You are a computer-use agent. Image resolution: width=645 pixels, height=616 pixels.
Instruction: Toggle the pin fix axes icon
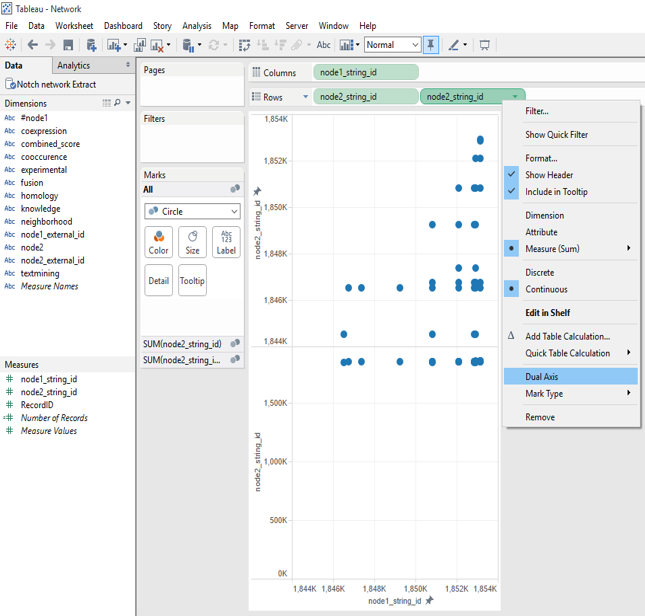(x=431, y=45)
